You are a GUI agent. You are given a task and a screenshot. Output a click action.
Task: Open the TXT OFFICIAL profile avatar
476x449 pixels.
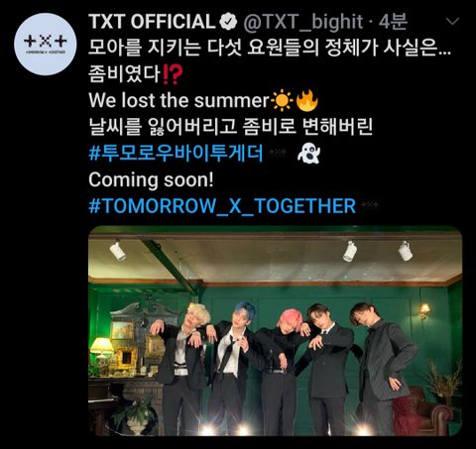pyautogui.click(x=46, y=44)
